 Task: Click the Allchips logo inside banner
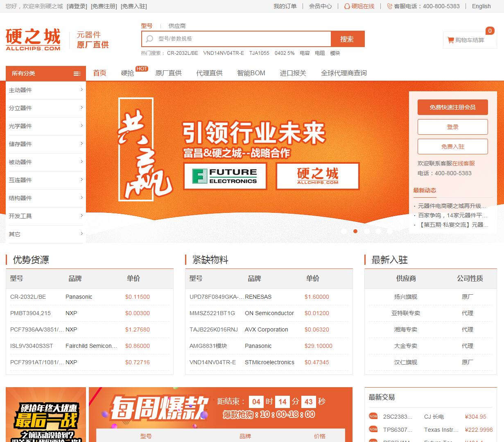(x=318, y=176)
